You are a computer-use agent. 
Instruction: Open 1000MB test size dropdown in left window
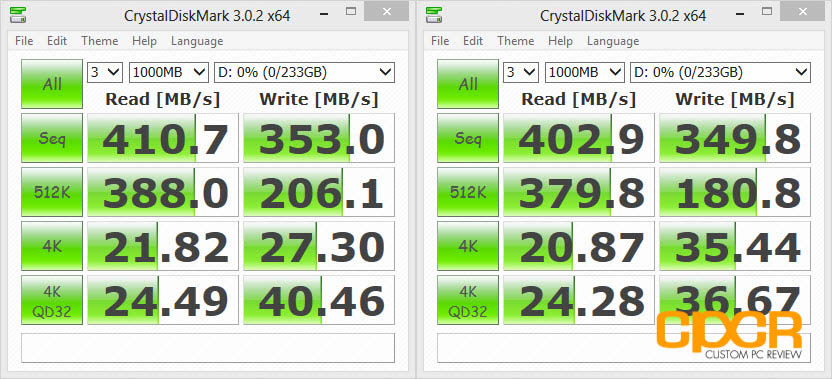[168, 72]
